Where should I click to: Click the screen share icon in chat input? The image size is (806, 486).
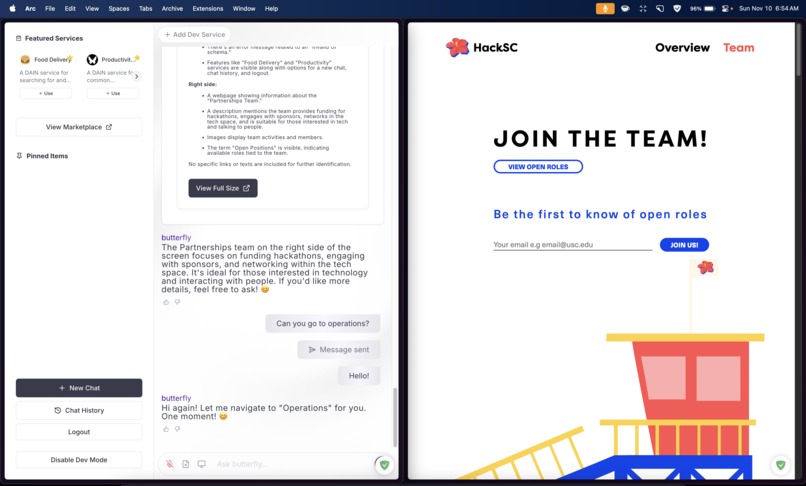point(202,464)
